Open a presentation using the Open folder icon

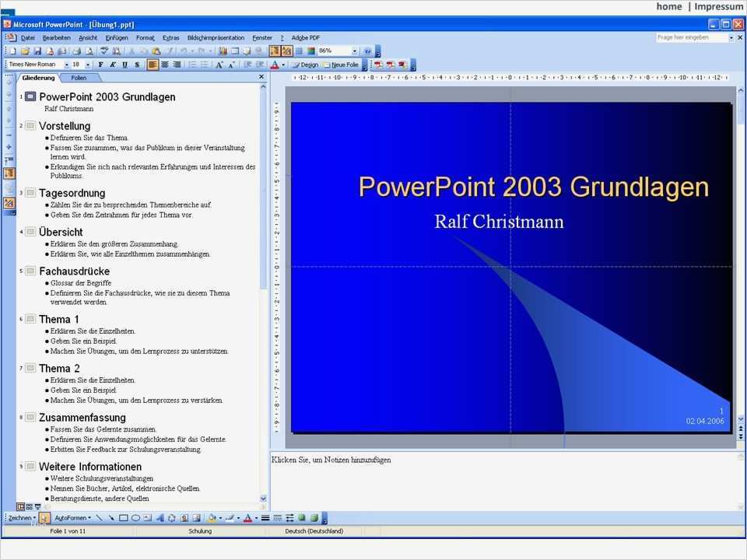(x=24, y=51)
